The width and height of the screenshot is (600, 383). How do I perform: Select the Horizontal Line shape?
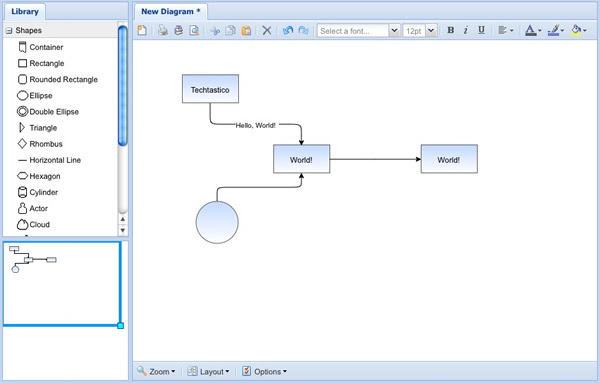coord(49,160)
